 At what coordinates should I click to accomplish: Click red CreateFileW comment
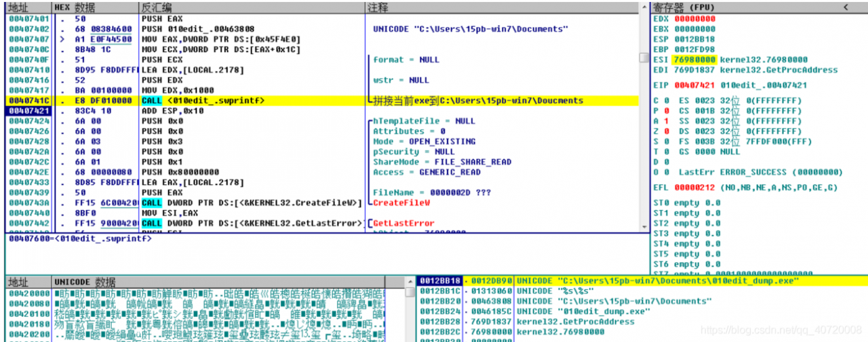click(401, 202)
